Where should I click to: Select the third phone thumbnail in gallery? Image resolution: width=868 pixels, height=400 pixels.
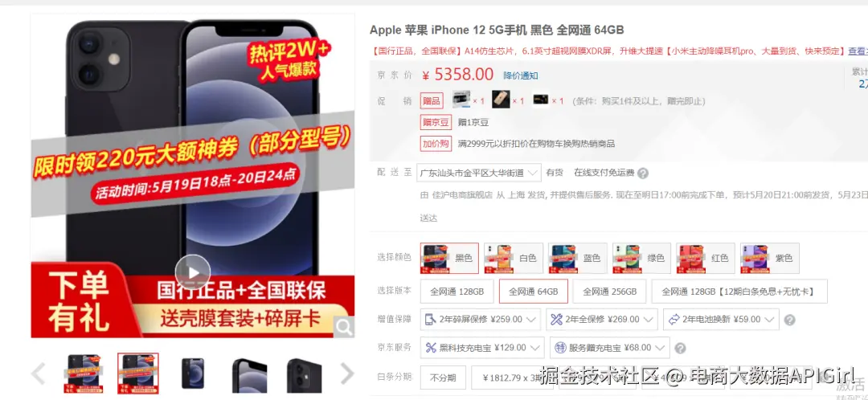point(193,373)
